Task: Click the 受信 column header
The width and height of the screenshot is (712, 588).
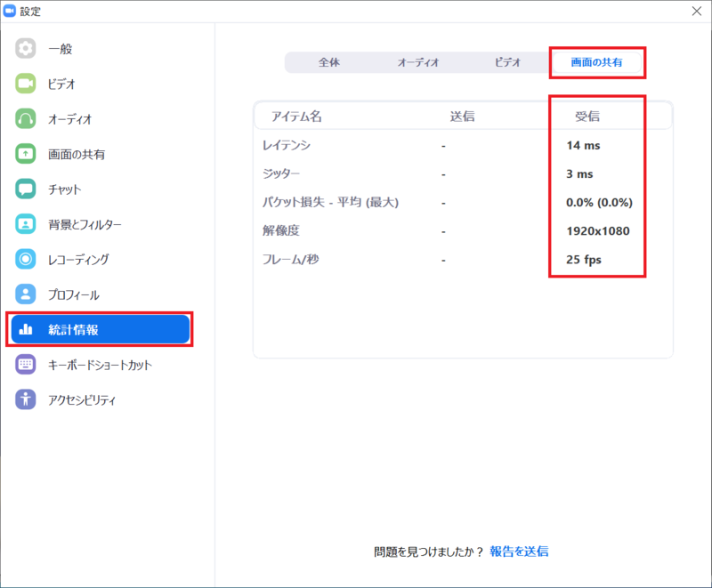Action: coord(587,117)
